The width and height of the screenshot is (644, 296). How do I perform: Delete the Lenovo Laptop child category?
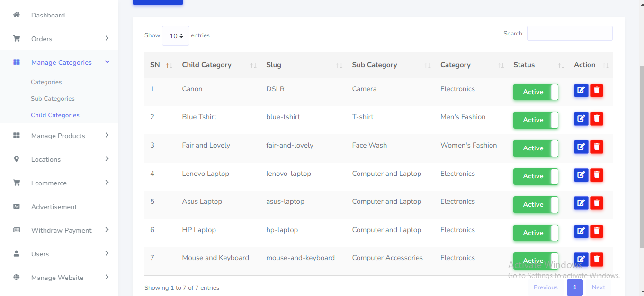click(x=597, y=175)
